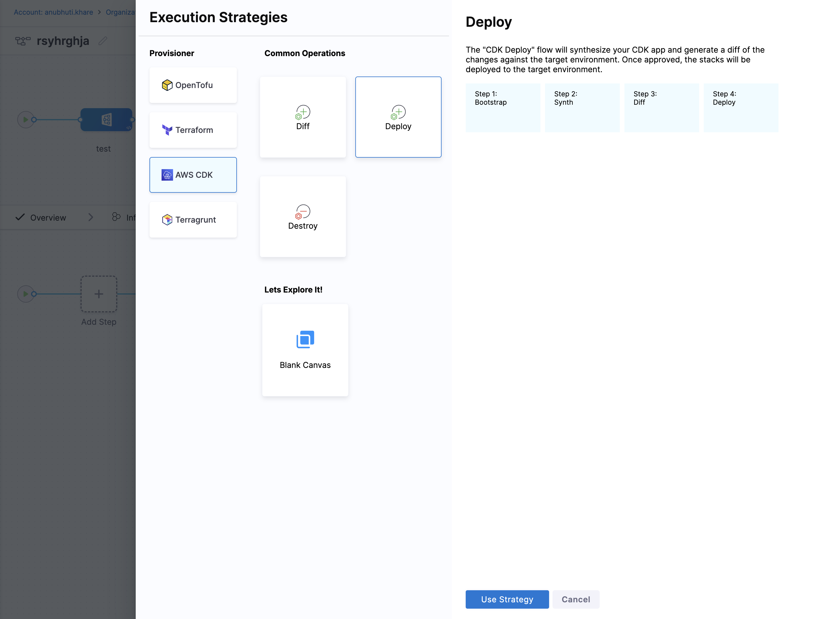
Task: Choose the Blank Canvas option
Action: click(305, 350)
